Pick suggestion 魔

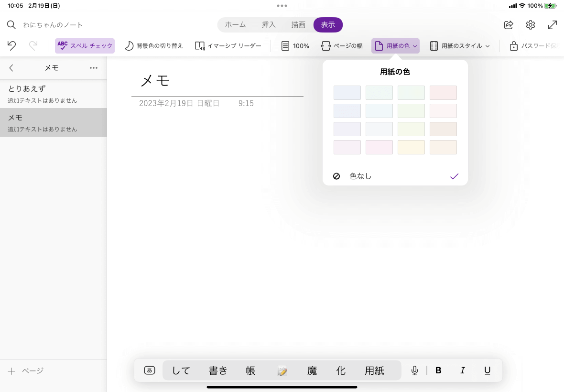pos(312,370)
